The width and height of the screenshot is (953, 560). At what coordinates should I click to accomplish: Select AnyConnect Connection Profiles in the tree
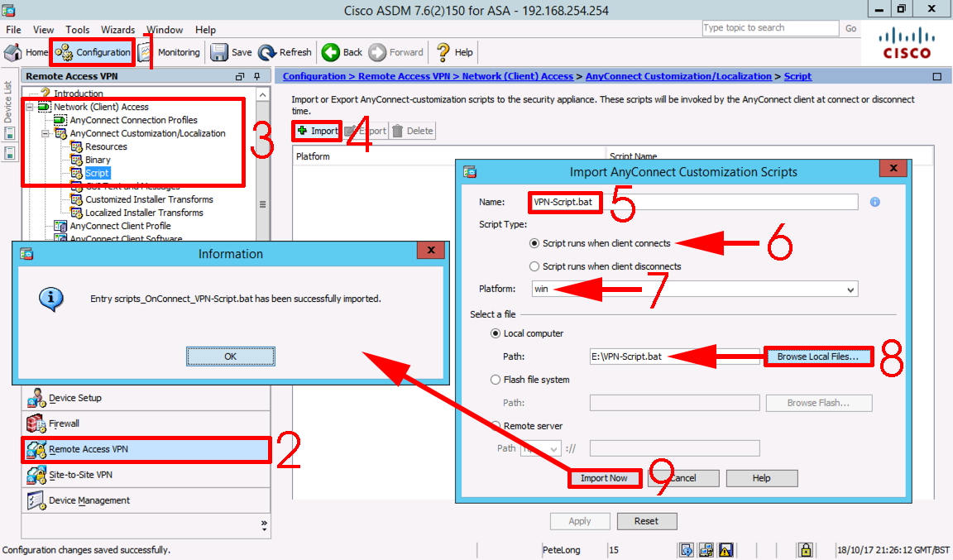pyautogui.click(x=134, y=121)
